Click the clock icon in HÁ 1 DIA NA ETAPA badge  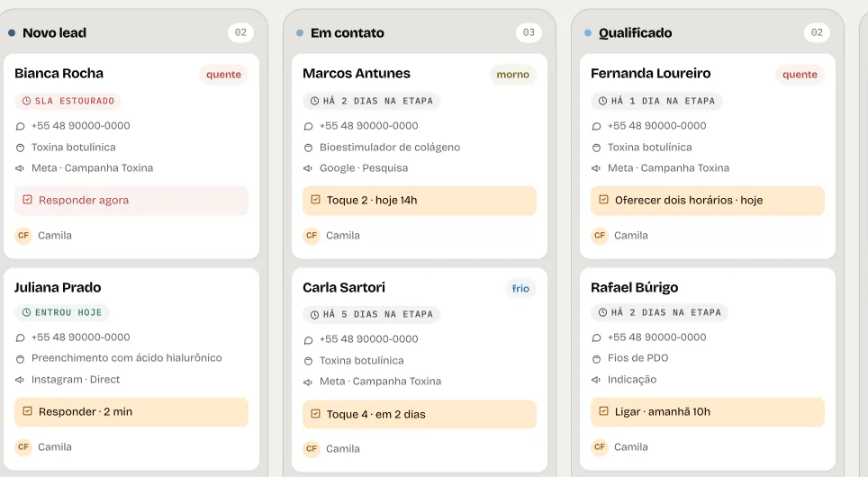coord(603,101)
